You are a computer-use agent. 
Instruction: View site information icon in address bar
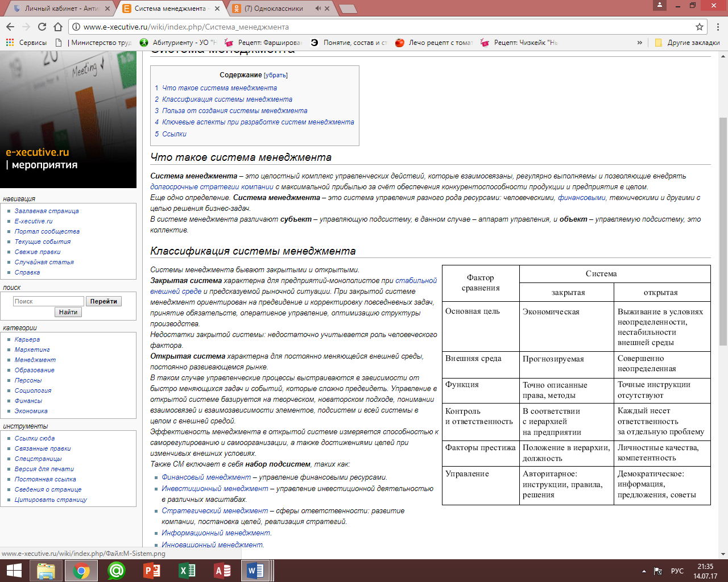click(x=76, y=27)
